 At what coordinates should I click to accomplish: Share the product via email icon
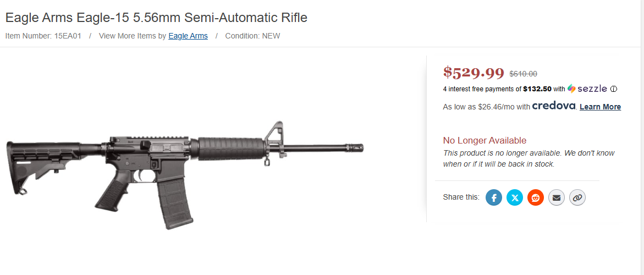pos(557,197)
